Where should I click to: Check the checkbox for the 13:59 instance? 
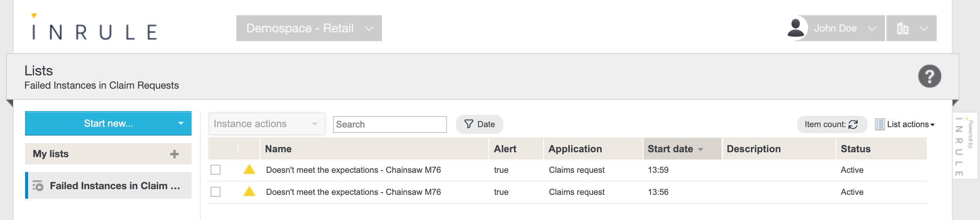point(216,170)
